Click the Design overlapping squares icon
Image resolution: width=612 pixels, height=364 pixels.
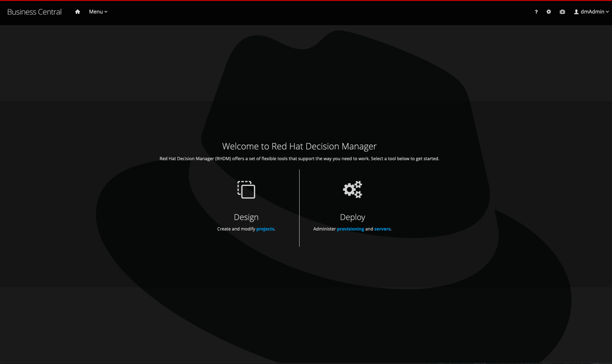coord(246,190)
